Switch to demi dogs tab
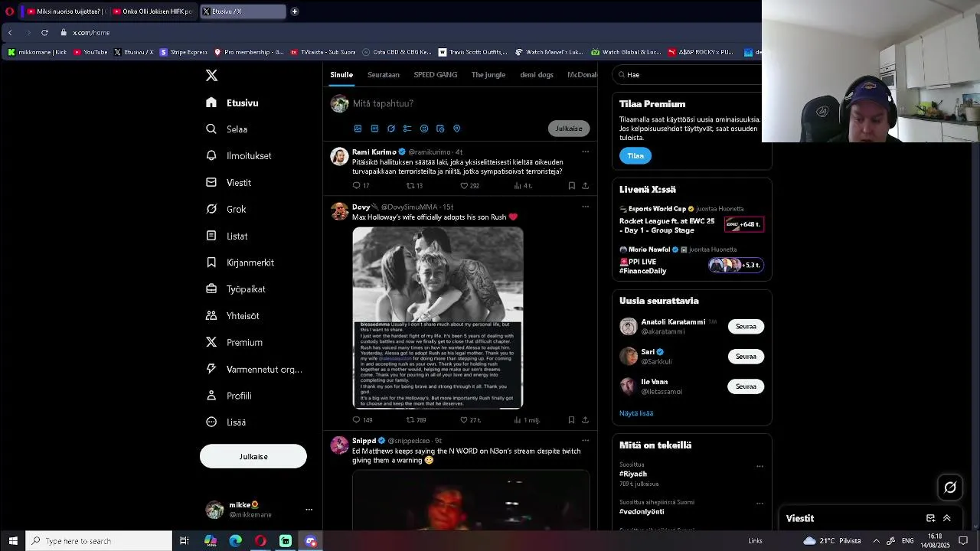This screenshot has width=980, height=551. (537, 74)
